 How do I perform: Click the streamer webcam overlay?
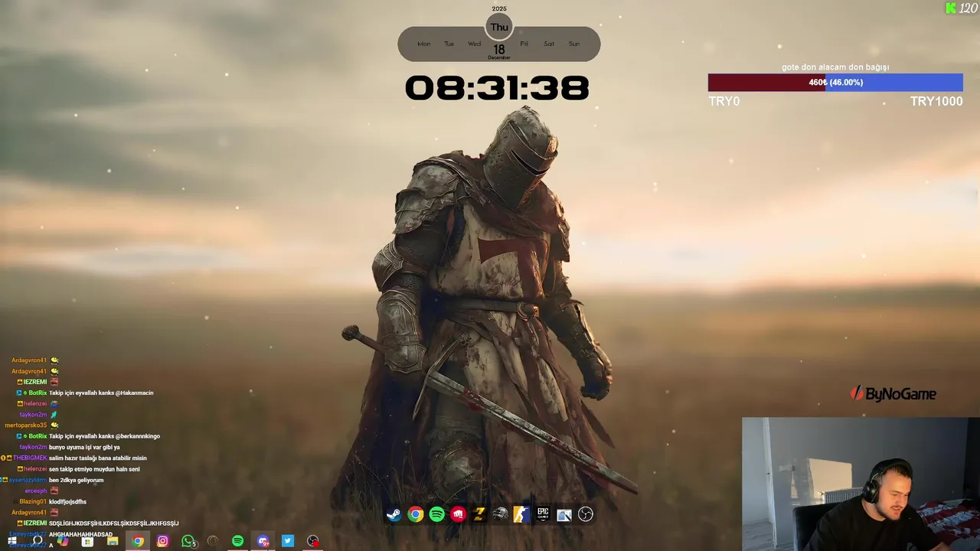coord(861,484)
